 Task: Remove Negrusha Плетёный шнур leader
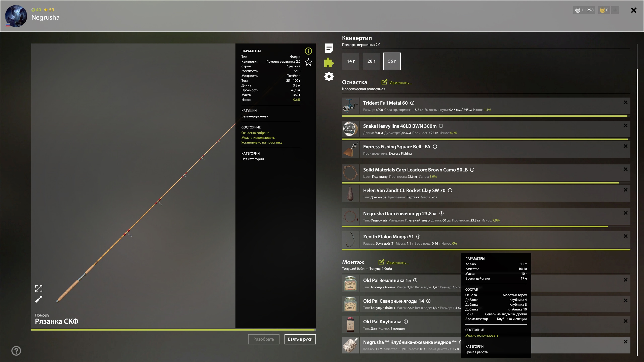625,213
